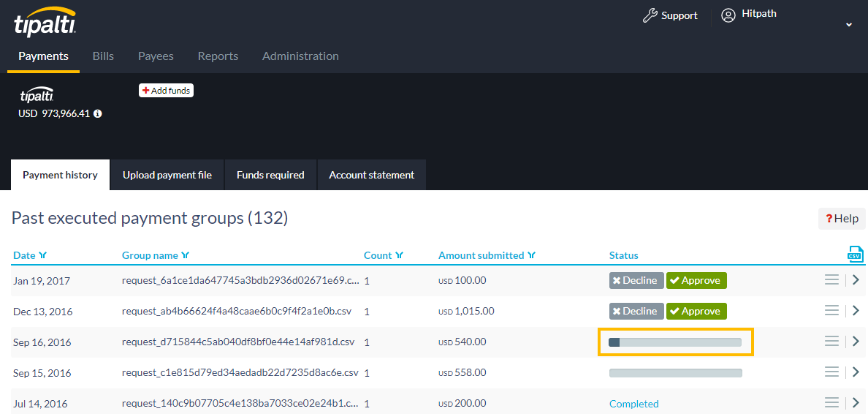Expand details for Dec 13, 2016 payment
The height and width of the screenshot is (414, 868).
click(856, 311)
